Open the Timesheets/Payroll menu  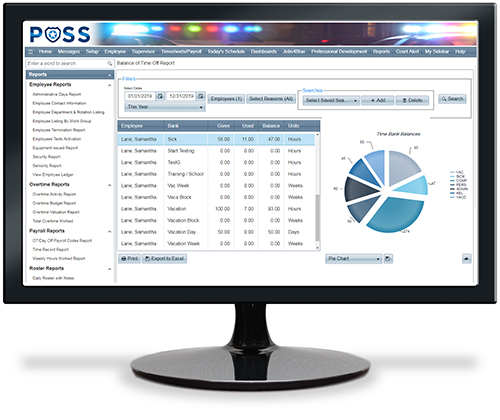click(181, 51)
